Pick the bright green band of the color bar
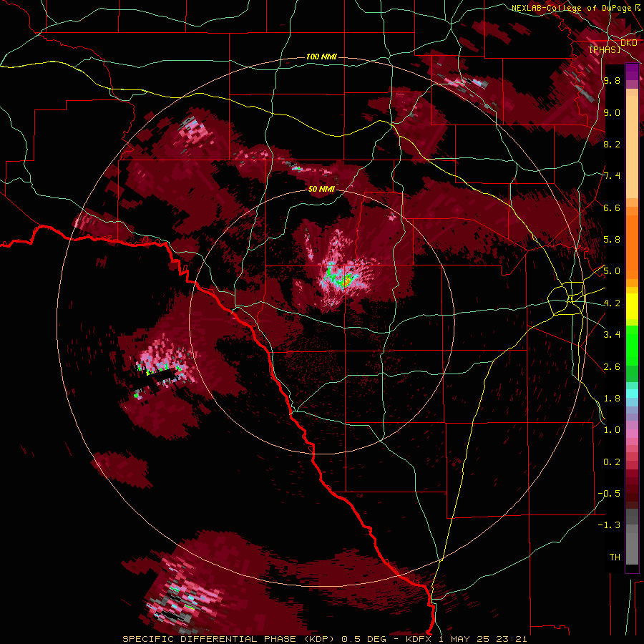Screen dimensions: 644x644 [632, 345]
